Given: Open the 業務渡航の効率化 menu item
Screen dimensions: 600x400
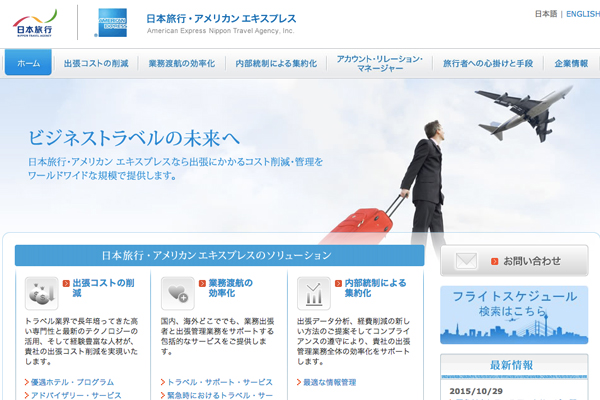Looking at the screenshot, I should click(x=182, y=64).
